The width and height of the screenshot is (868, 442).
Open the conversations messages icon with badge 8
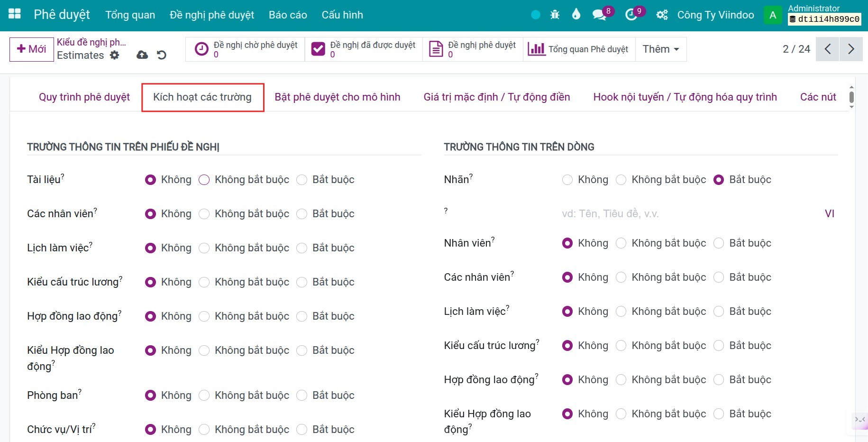click(x=600, y=15)
